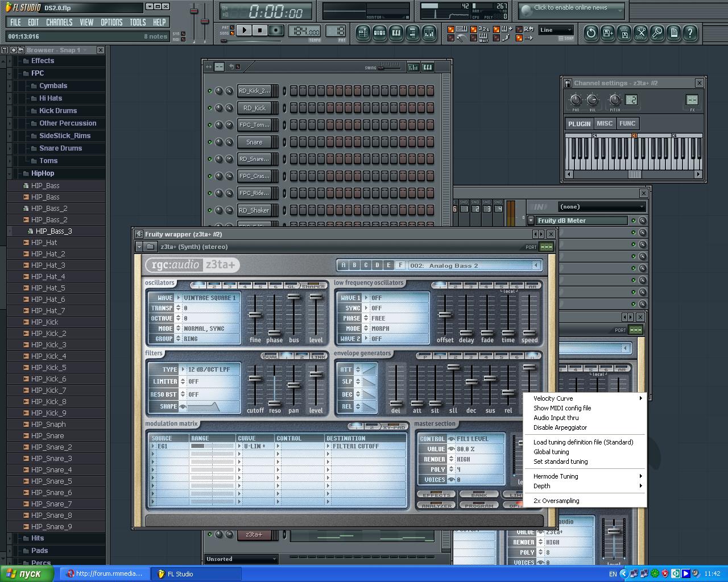
Task: Toggle the first step of the Snare channel
Action: point(293,142)
